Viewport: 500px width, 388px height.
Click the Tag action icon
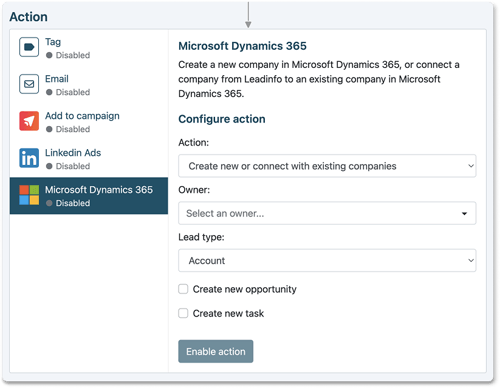[29, 47]
